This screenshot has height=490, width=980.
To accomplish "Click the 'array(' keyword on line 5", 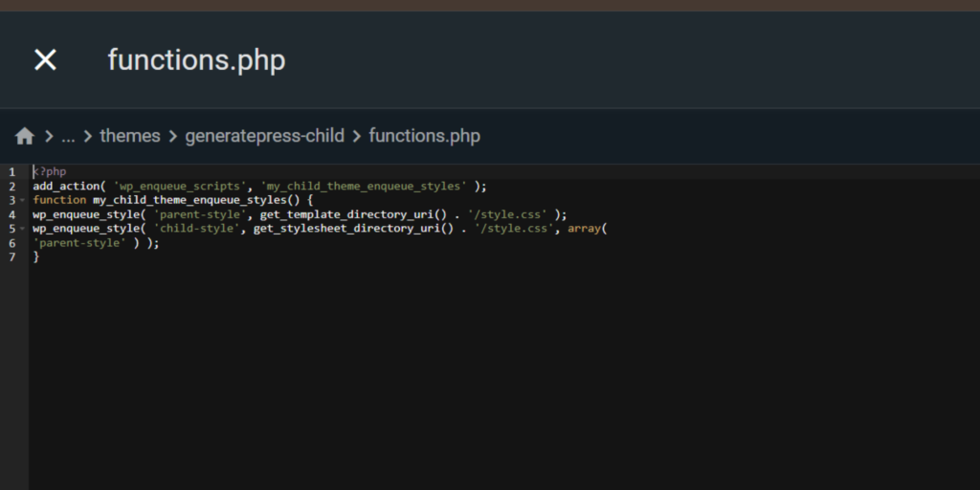I will click(x=588, y=229).
